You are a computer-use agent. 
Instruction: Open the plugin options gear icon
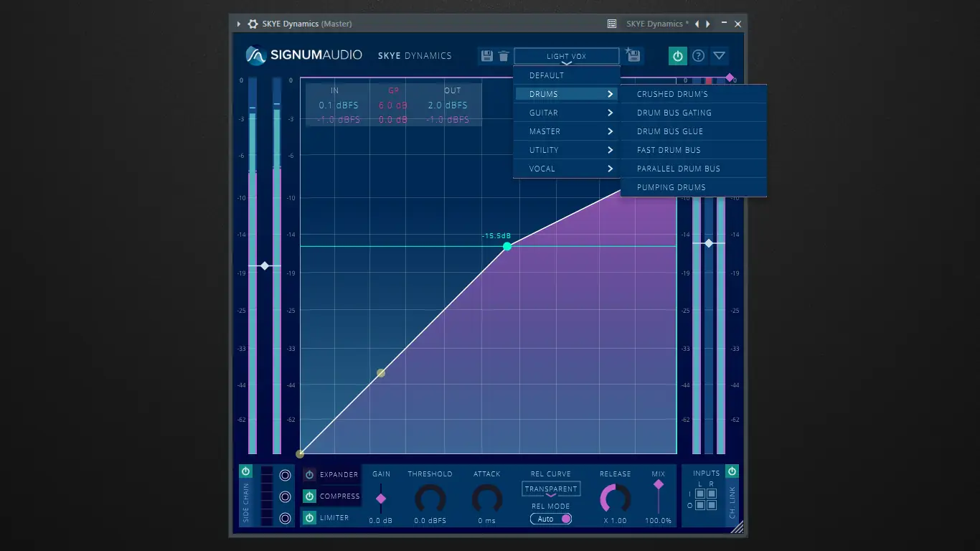tap(253, 24)
